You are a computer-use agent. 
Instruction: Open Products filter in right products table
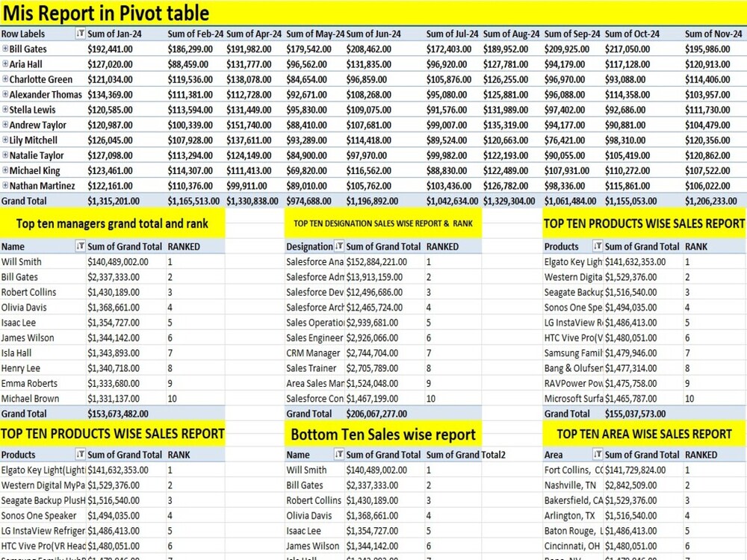click(598, 246)
